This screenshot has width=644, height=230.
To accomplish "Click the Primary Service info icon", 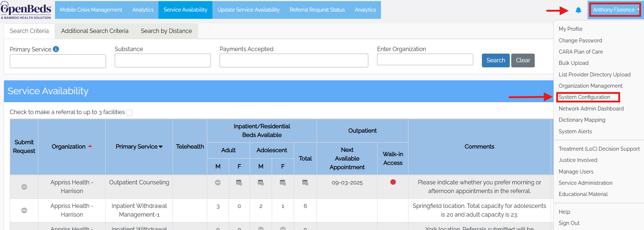I will pyautogui.click(x=56, y=49).
